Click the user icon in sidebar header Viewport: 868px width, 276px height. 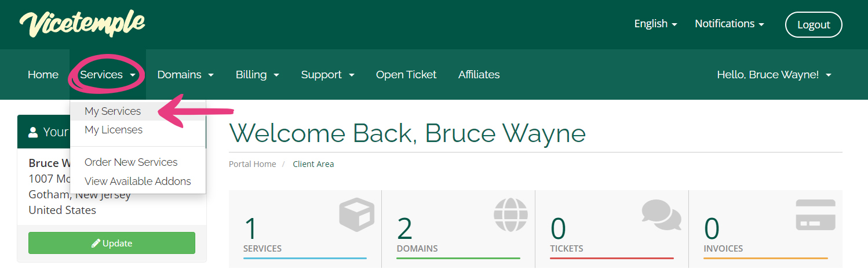[34, 132]
